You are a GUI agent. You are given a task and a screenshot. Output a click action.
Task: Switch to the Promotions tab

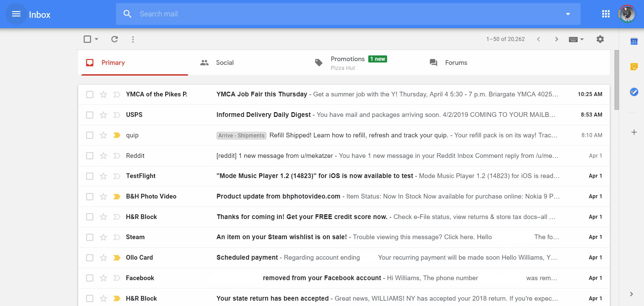click(x=347, y=63)
